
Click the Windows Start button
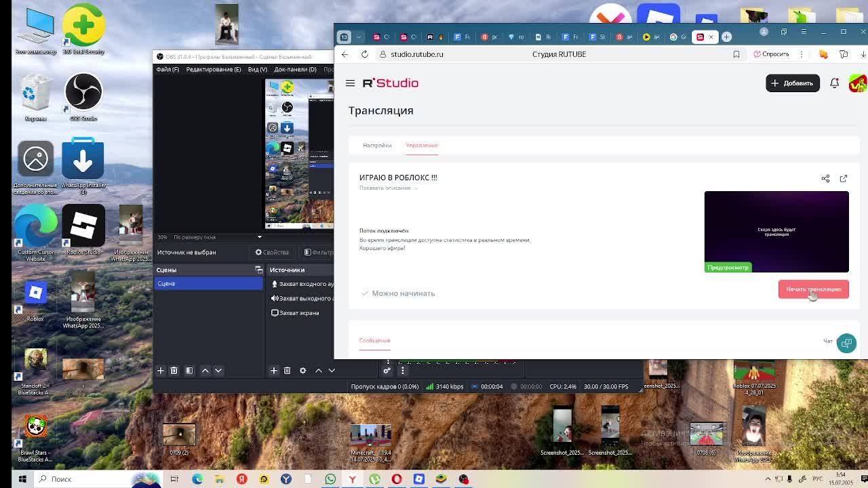(x=22, y=479)
